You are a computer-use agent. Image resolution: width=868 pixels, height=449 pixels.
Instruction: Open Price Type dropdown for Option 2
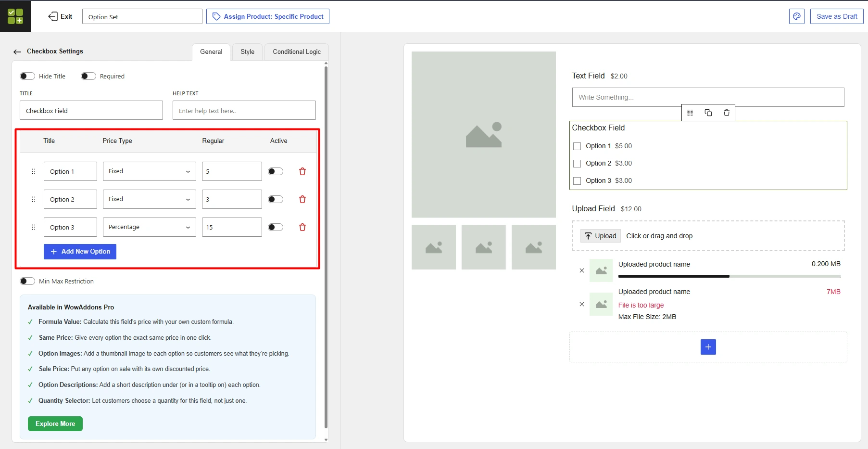click(x=150, y=199)
